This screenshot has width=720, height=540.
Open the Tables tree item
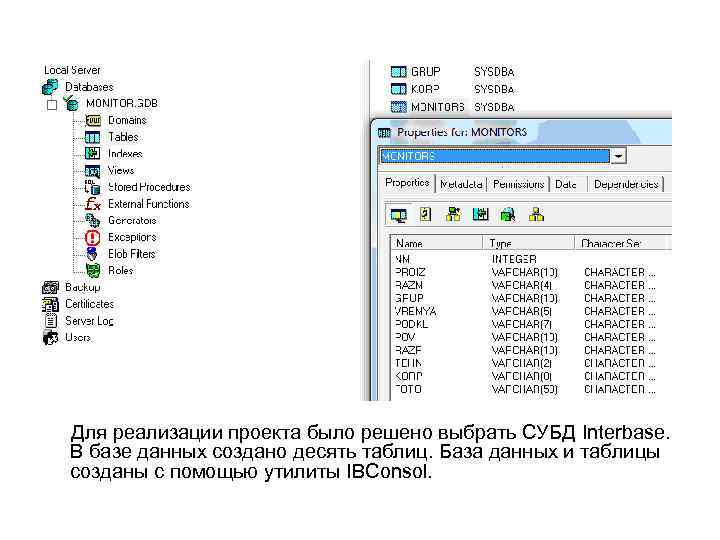[123, 137]
